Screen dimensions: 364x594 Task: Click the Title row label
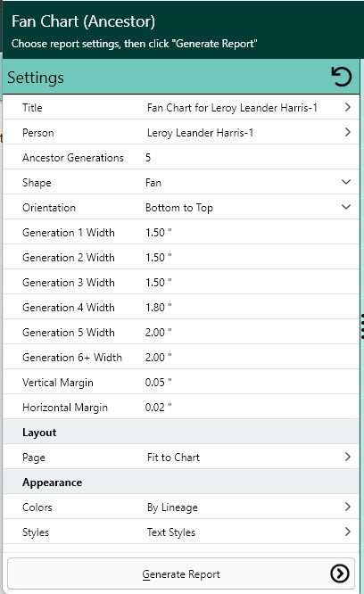click(32, 108)
